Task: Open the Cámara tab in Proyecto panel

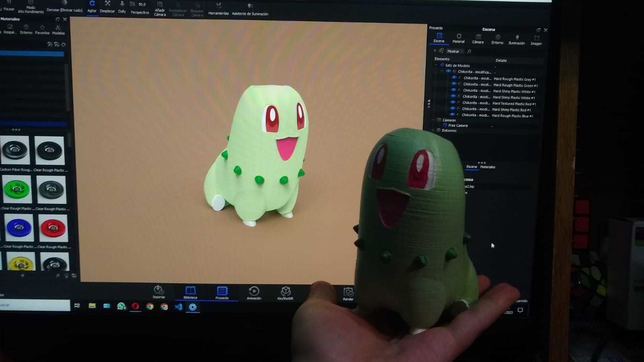Action: [x=478, y=39]
